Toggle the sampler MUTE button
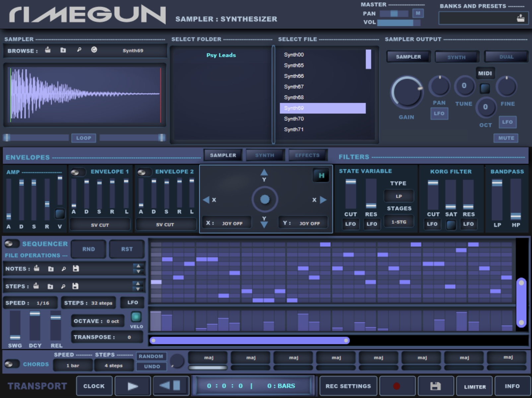 [506, 138]
